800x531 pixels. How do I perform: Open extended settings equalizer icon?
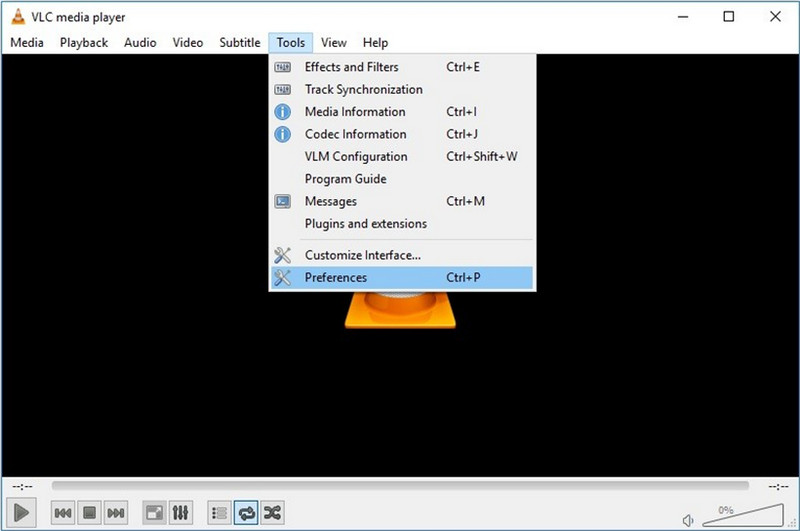pos(181,513)
